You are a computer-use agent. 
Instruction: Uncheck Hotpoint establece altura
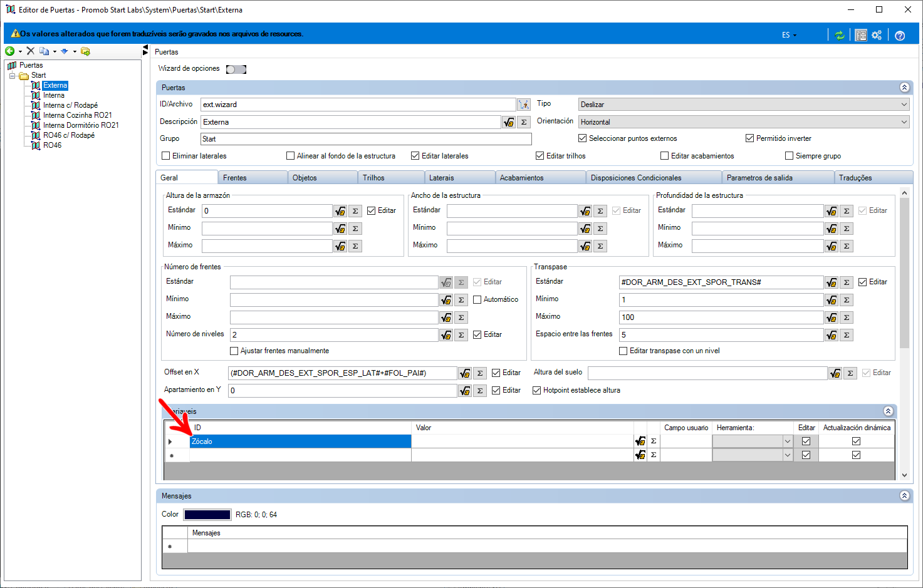coord(536,390)
